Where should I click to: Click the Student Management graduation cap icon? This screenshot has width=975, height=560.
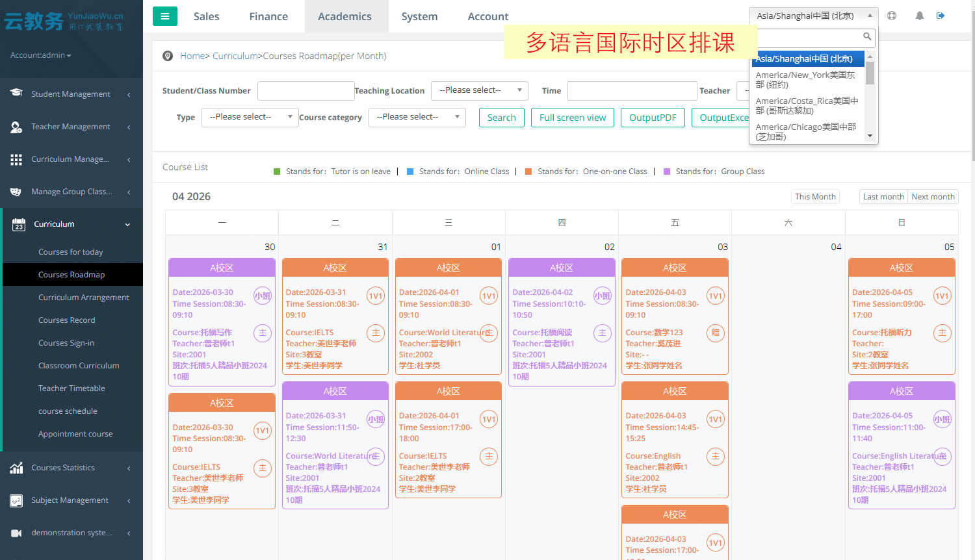(x=16, y=94)
